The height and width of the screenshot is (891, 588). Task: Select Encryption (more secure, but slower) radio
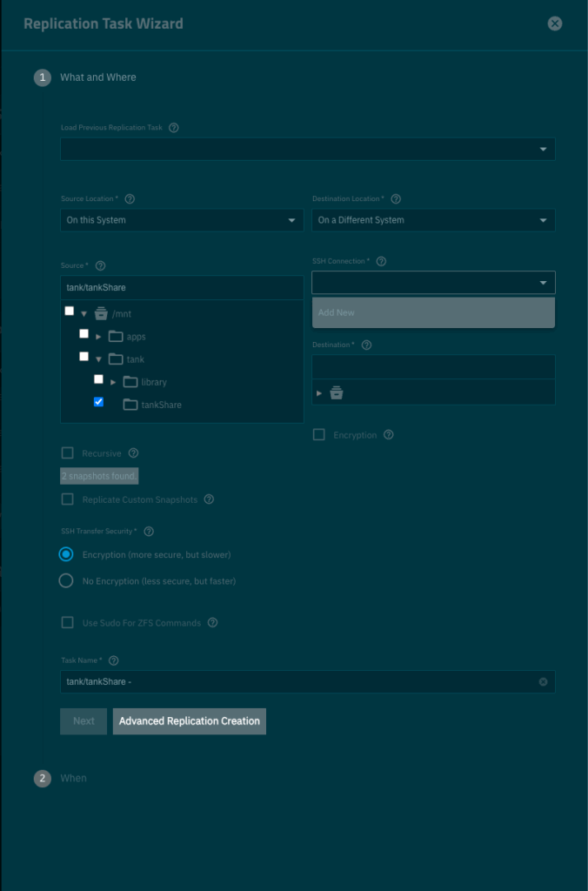pos(66,554)
